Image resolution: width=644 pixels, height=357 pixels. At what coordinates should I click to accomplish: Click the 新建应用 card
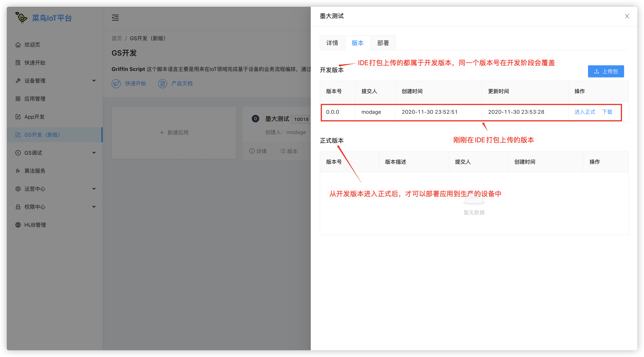[174, 133]
